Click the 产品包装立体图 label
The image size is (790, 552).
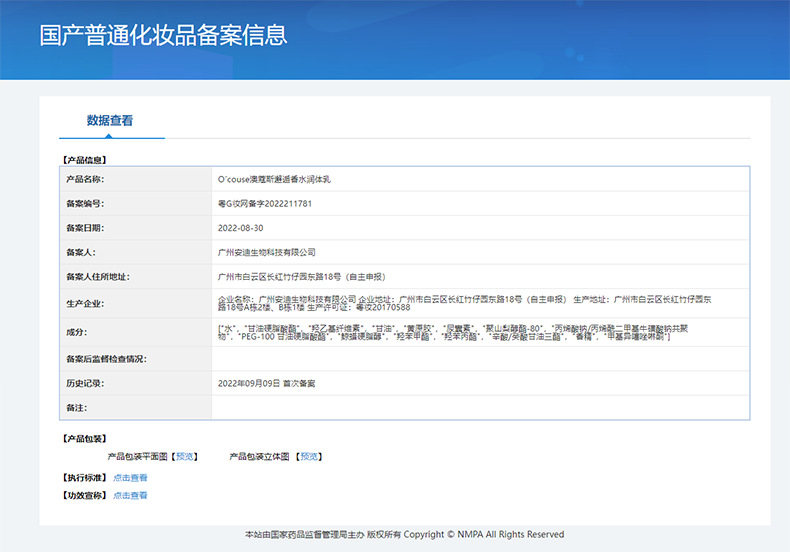tap(259, 456)
